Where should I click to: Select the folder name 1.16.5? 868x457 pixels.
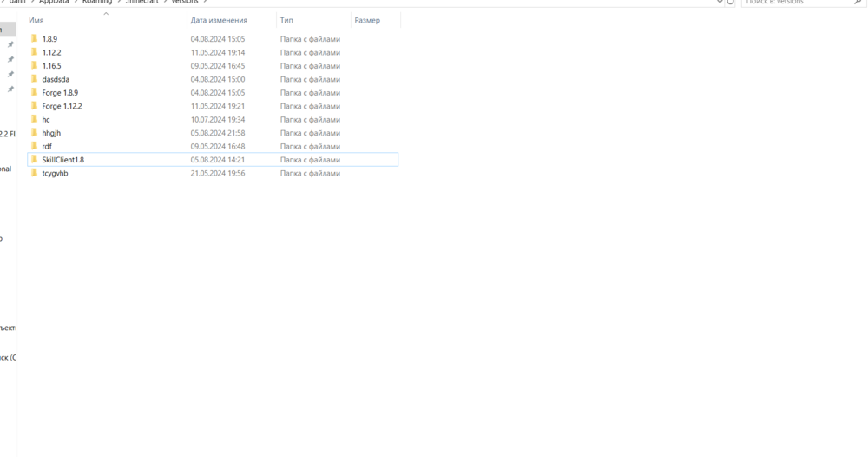51,66
